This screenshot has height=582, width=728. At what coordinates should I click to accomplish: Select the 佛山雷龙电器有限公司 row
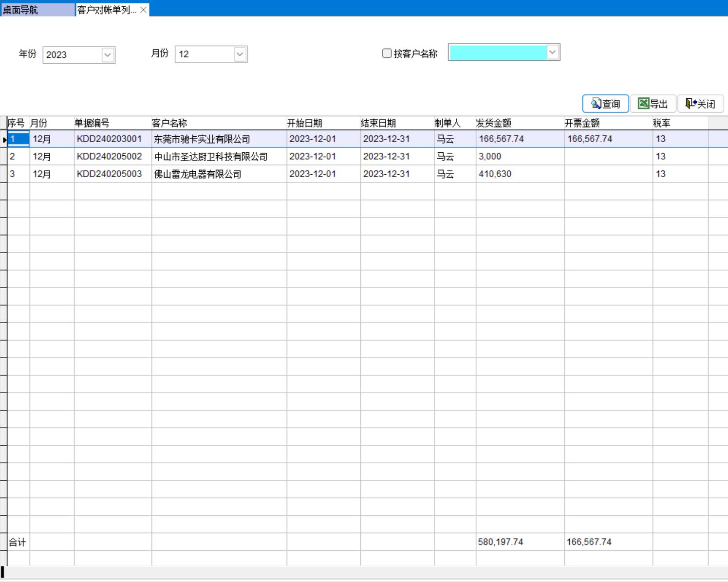pyautogui.click(x=198, y=174)
